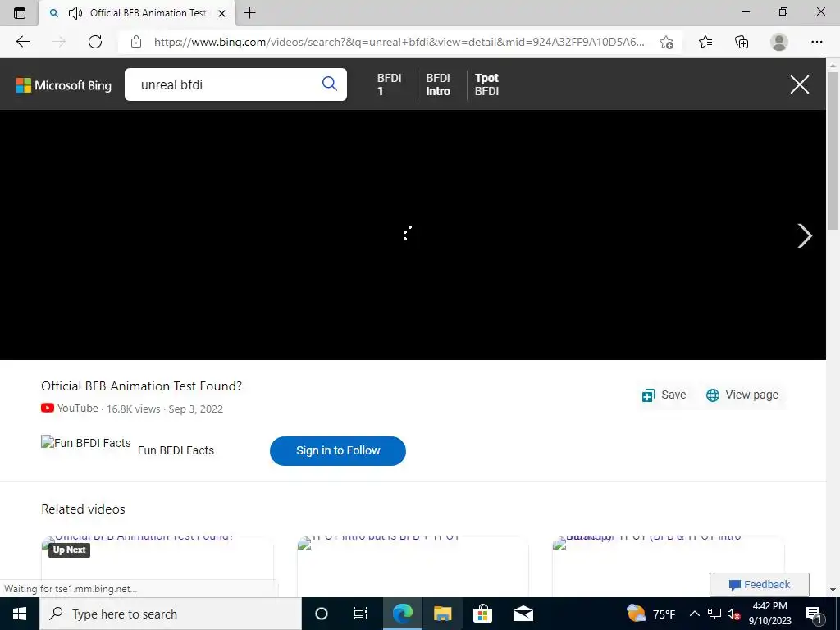
Task: Open the tab actions menu
Action: tap(20, 13)
